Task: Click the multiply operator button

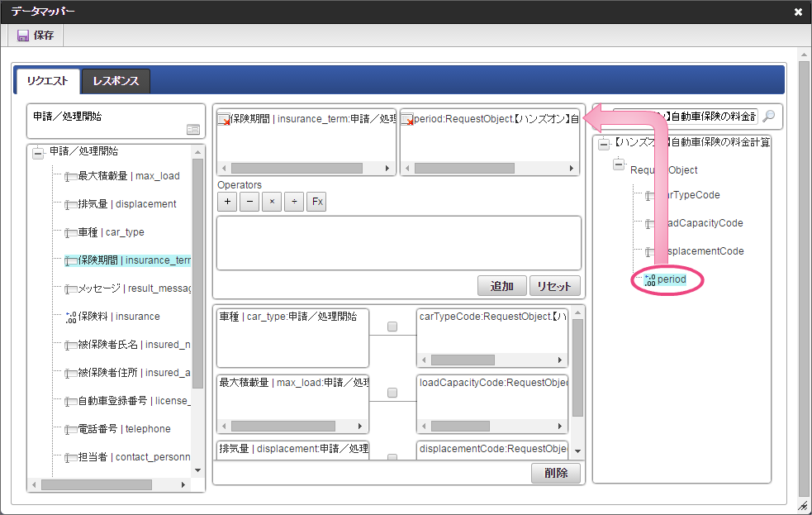Action: pos(272,202)
